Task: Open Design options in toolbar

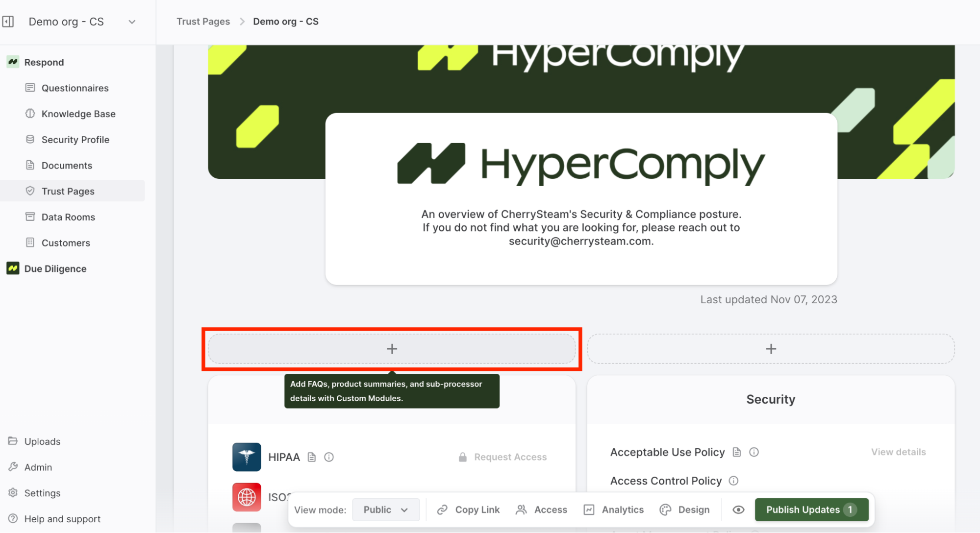Action: pos(685,510)
